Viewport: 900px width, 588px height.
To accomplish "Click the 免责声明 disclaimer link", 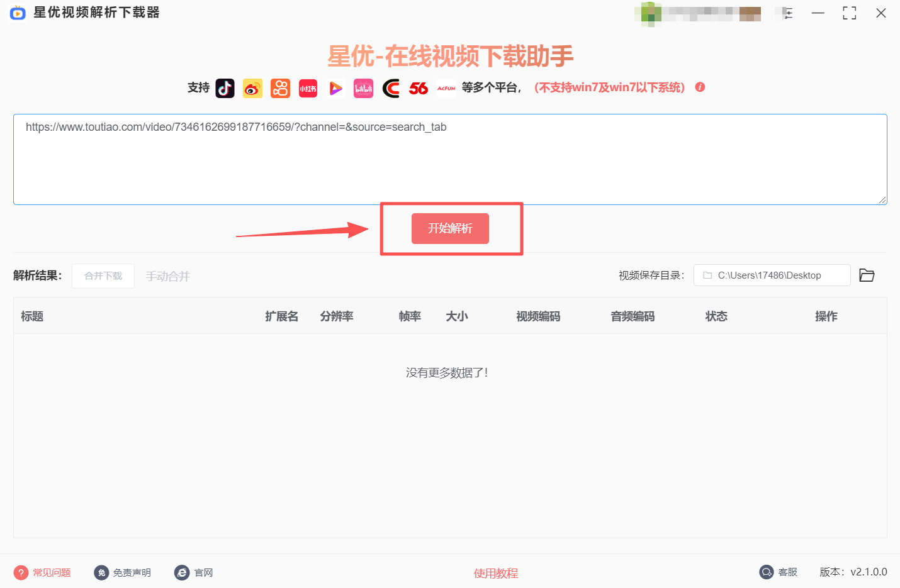I will [x=122, y=572].
